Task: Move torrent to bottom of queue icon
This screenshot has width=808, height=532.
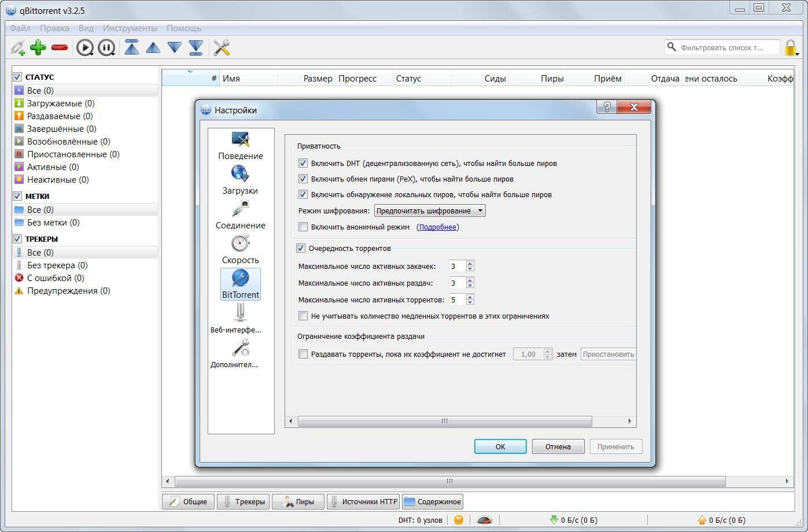Action: point(196,47)
